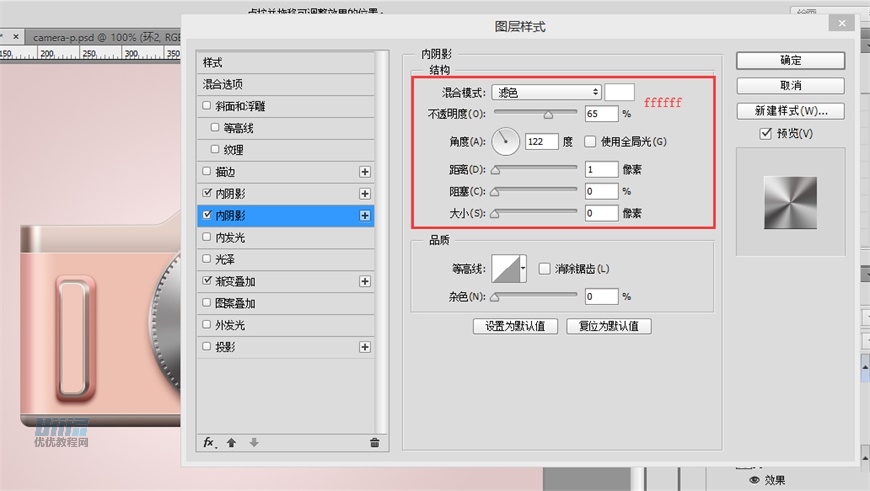Screen dimensions: 870x491
Task: Click the 距离 slider handle
Action: 495,170
